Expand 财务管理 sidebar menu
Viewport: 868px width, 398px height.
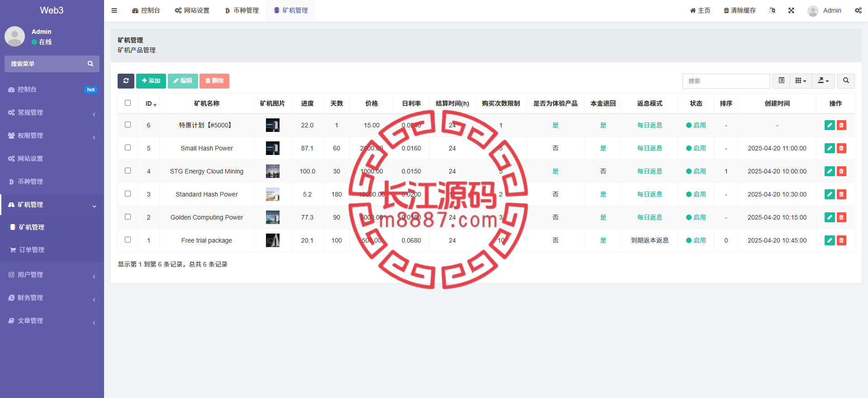click(x=52, y=298)
